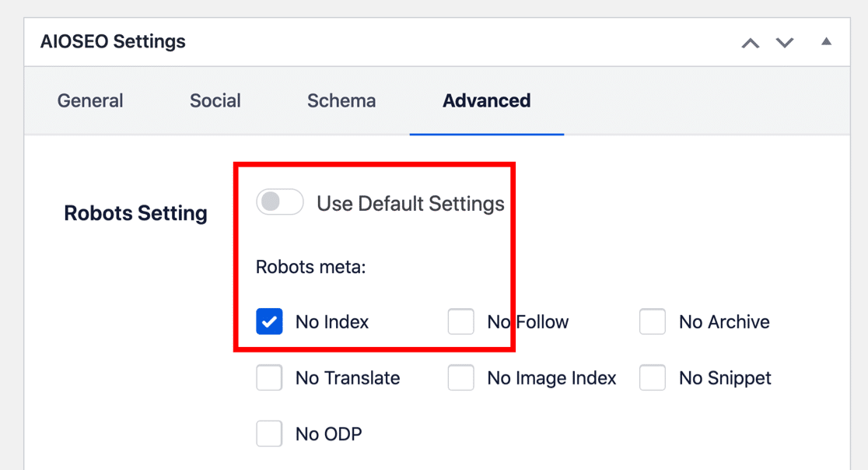
Task: Click the AIOSEO Settings panel title
Action: pos(114,42)
